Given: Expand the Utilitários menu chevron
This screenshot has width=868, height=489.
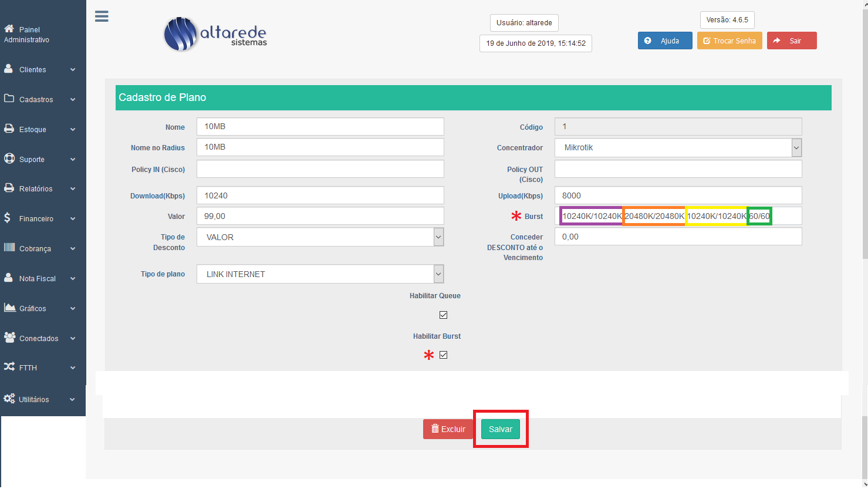Looking at the screenshot, I should pos(72,399).
